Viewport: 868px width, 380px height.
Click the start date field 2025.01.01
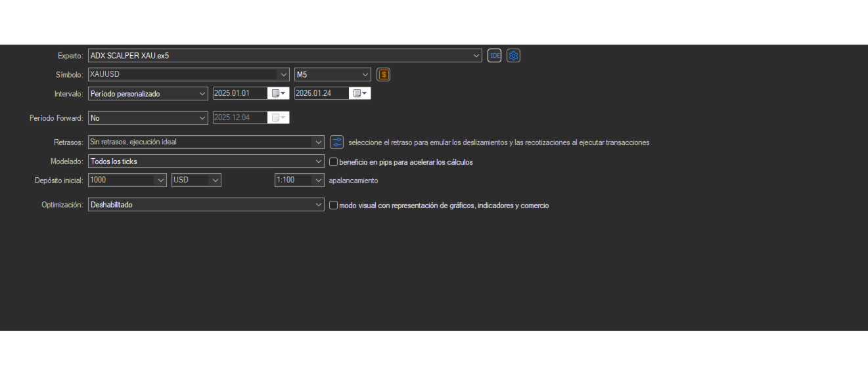coord(240,93)
